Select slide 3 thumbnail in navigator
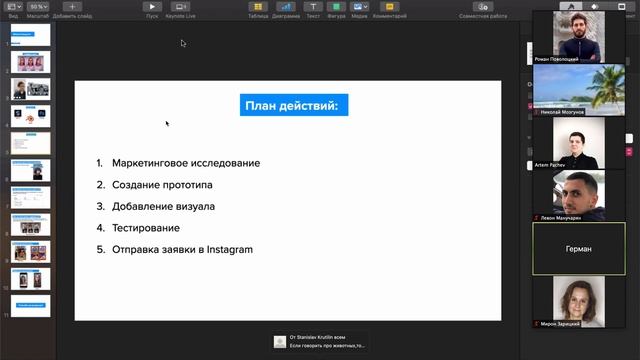Image resolution: width=640 pixels, height=360 pixels. click(31, 89)
